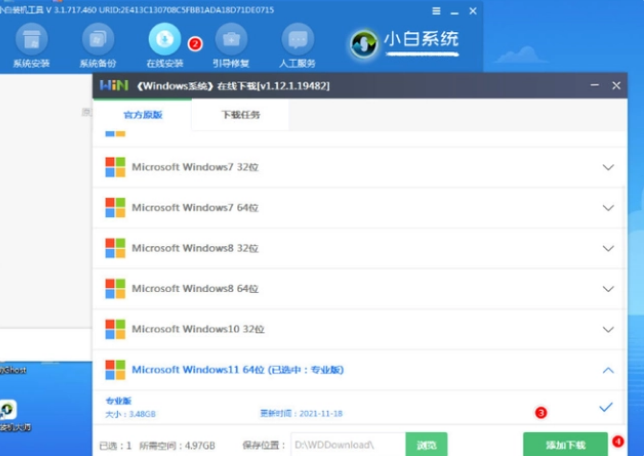Click the Windows logo beside Windows7 64位
644x456 pixels.
point(115,207)
